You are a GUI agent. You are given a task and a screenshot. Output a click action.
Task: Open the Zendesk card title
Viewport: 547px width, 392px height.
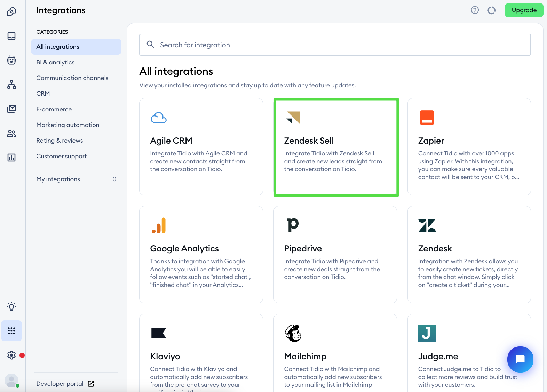435,248
